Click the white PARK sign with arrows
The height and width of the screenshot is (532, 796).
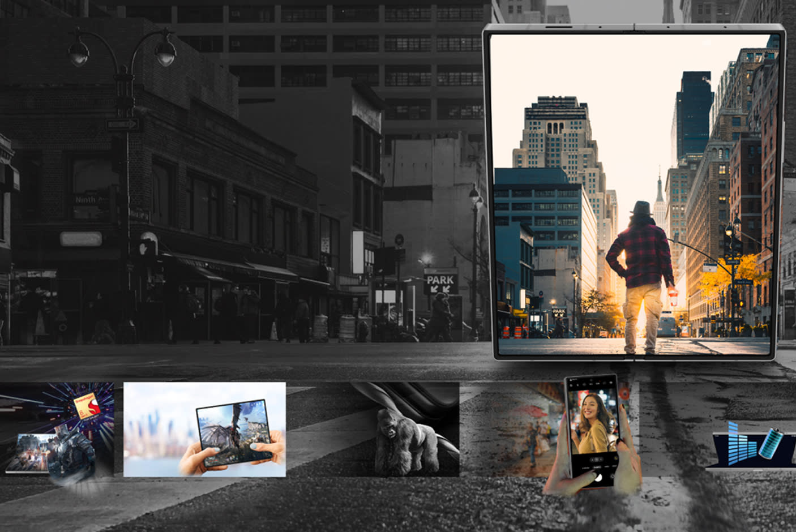point(440,282)
